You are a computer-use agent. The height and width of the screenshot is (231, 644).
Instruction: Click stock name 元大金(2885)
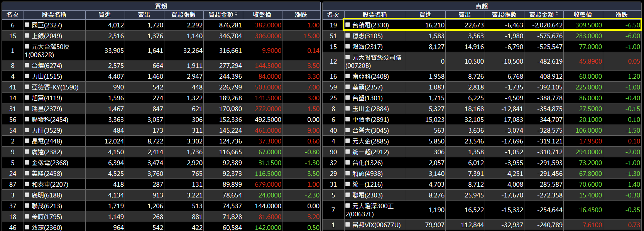[x=370, y=141]
